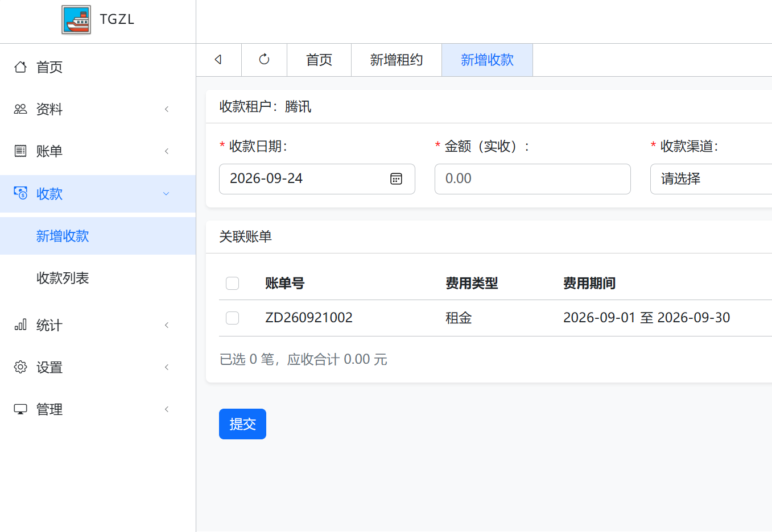The width and height of the screenshot is (772, 532).
Task: Expand the 账单 menu chevron
Action: (167, 151)
